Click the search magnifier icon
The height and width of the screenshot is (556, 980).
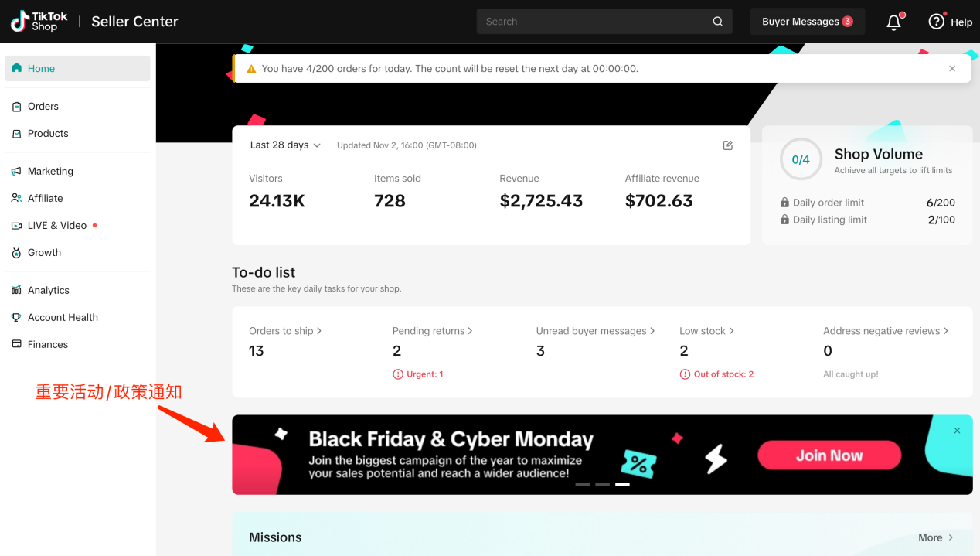click(717, 22)
